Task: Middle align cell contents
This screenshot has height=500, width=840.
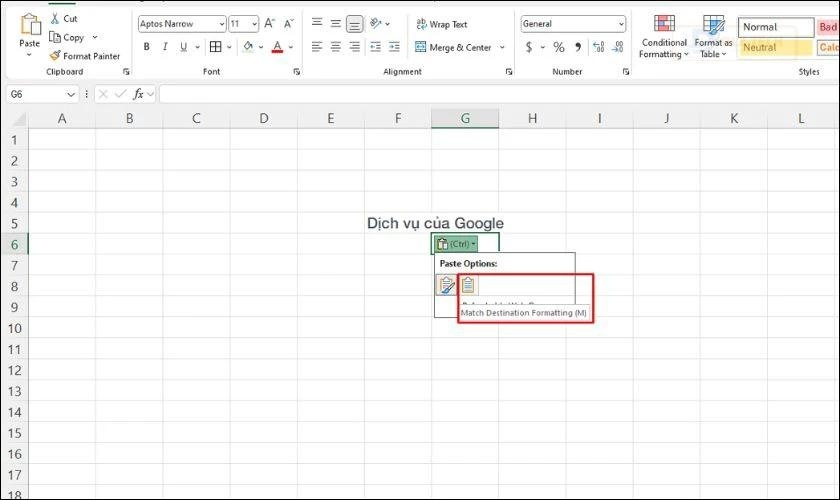Action: pyautogui.click(x=335, y=23)
